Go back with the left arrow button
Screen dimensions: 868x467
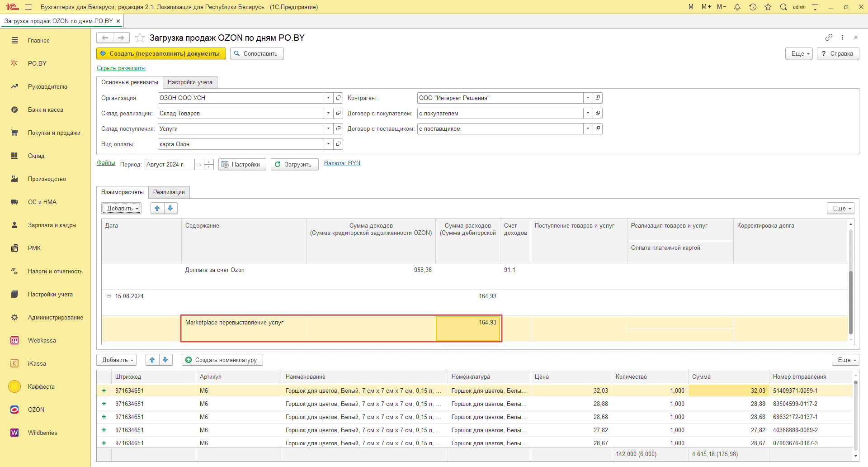[x=105, y=38]
